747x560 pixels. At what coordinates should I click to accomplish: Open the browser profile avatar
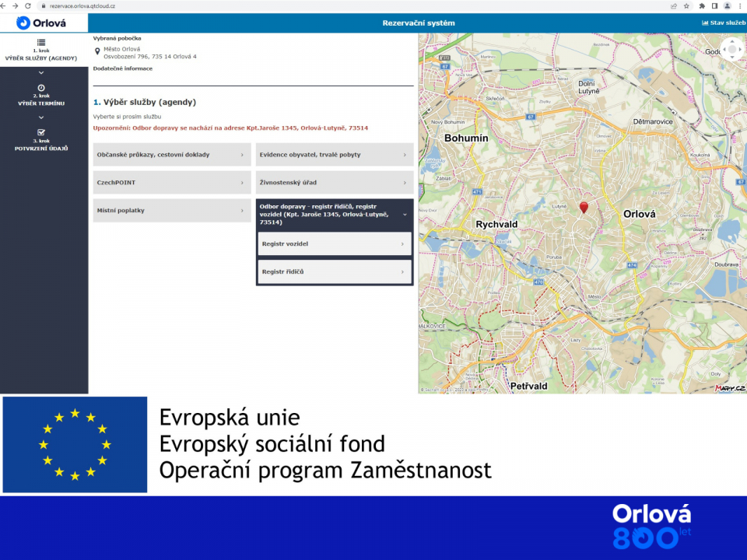tap(728, 6)
